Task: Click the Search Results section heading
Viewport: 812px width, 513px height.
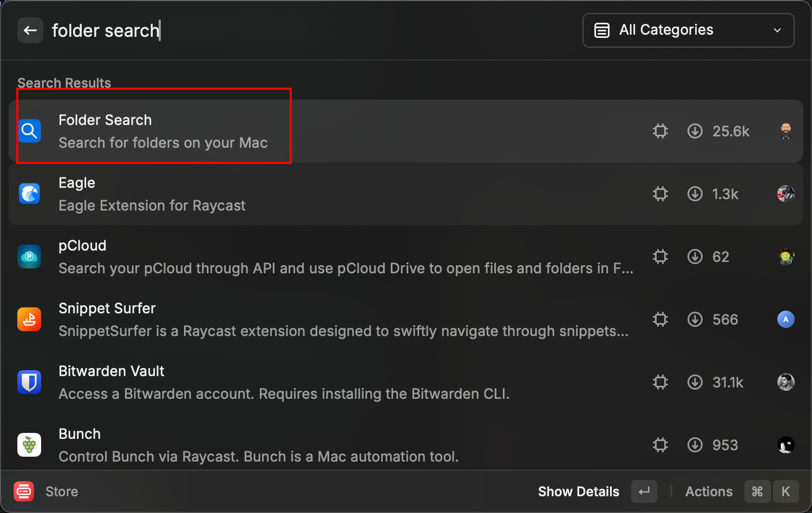Action: pyautogui.click(x=64, y=83)
